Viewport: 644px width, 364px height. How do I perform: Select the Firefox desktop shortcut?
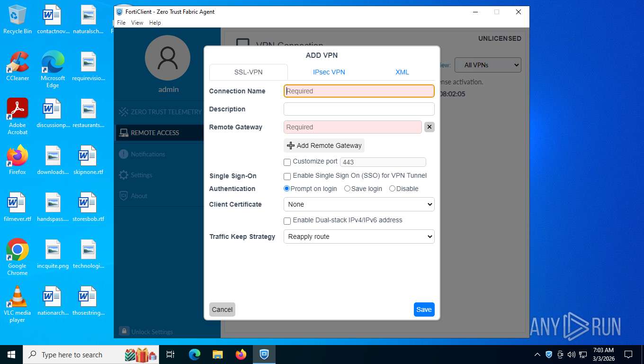click(x=18, y=160)
